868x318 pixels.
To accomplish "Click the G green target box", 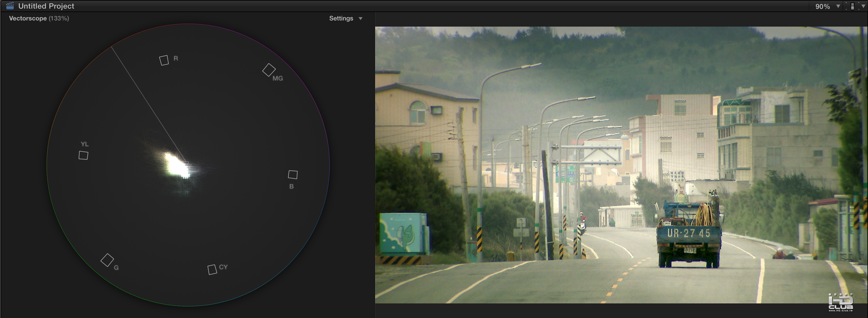I will coord(107,260).
